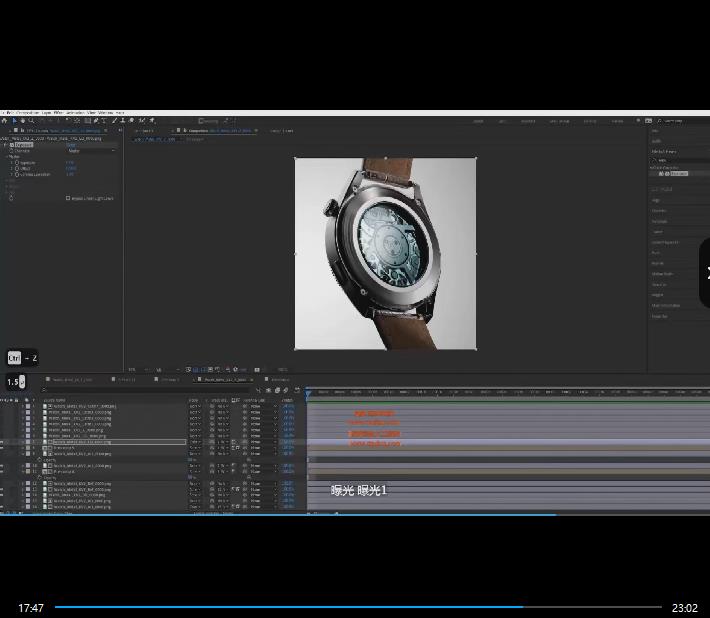
Task: Click the 1.5x playback speed button
Action: pyautogui.click(x=16, y=381)
